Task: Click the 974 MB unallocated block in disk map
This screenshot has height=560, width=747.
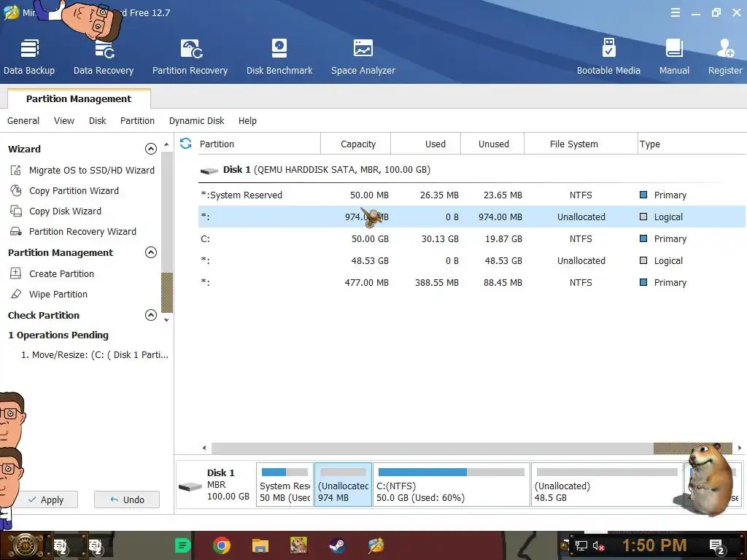Action: tap(343, 485)
